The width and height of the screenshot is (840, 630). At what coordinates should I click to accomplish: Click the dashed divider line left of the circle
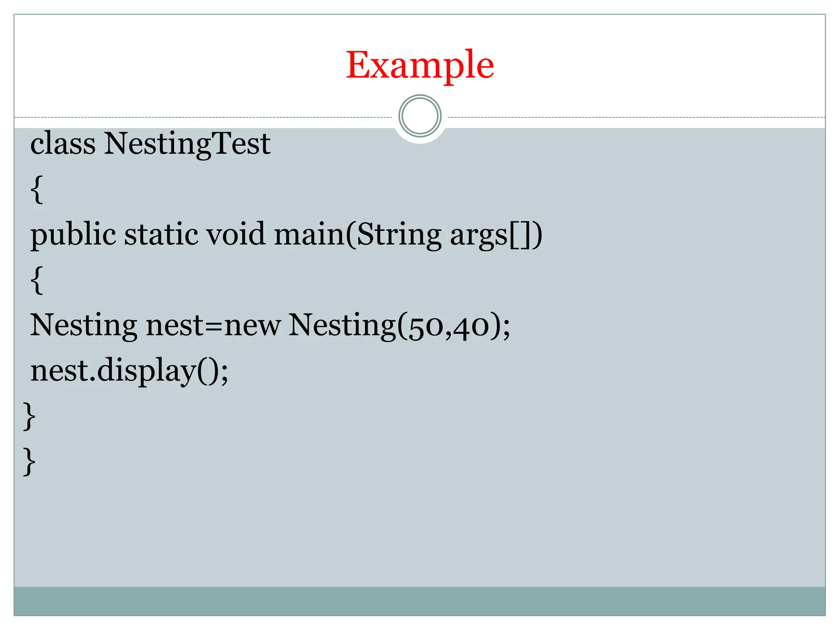tap(205, 117)
